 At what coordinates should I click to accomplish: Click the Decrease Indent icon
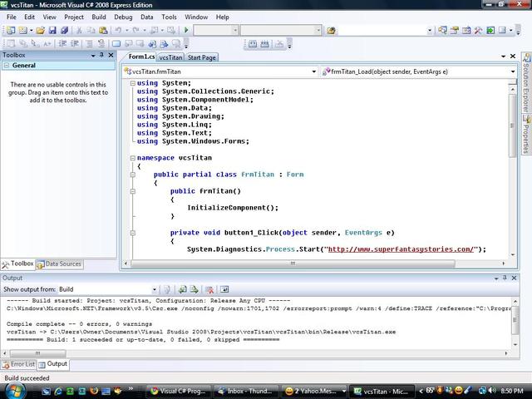pyautogui.click(x=62, y=43)
